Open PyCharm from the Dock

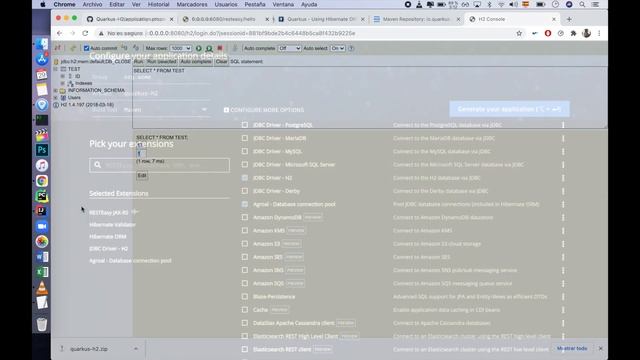(42, 196)
